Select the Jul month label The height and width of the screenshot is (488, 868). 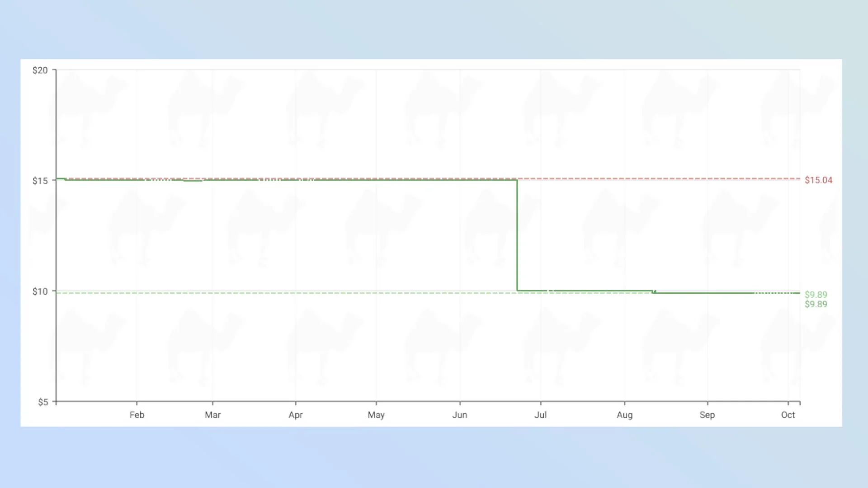[x=541, y=415]
